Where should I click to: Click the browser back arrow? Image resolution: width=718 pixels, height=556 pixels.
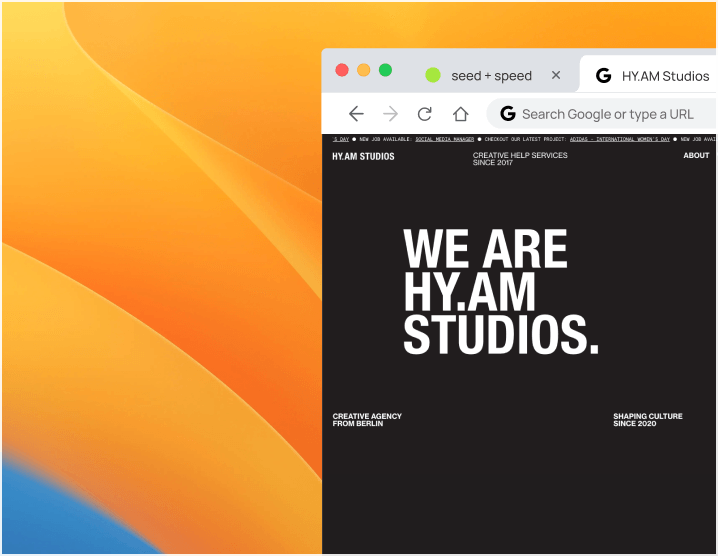coord(356,114)
